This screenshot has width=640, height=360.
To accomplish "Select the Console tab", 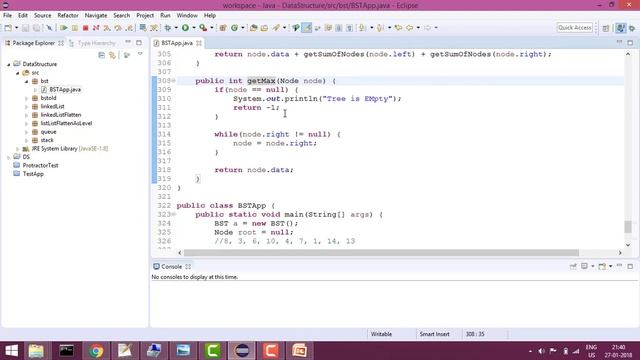I will [171, 267].
